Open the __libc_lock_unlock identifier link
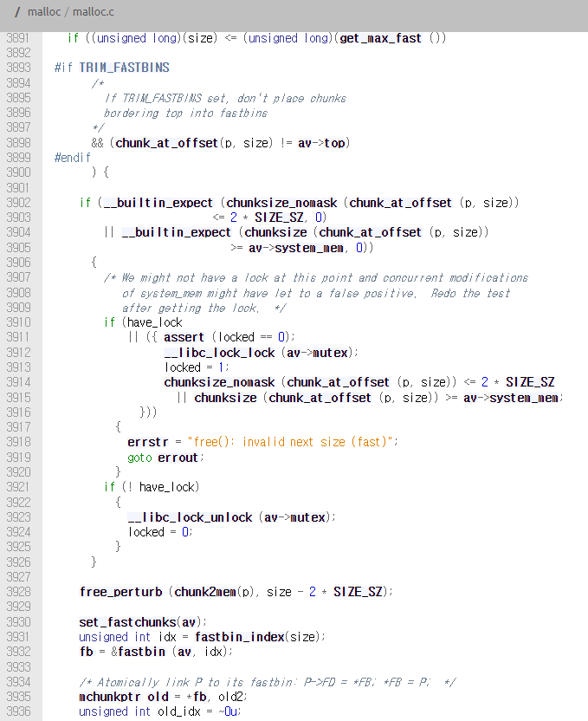This screenshot has width=588, height=721. coord(191,517)
